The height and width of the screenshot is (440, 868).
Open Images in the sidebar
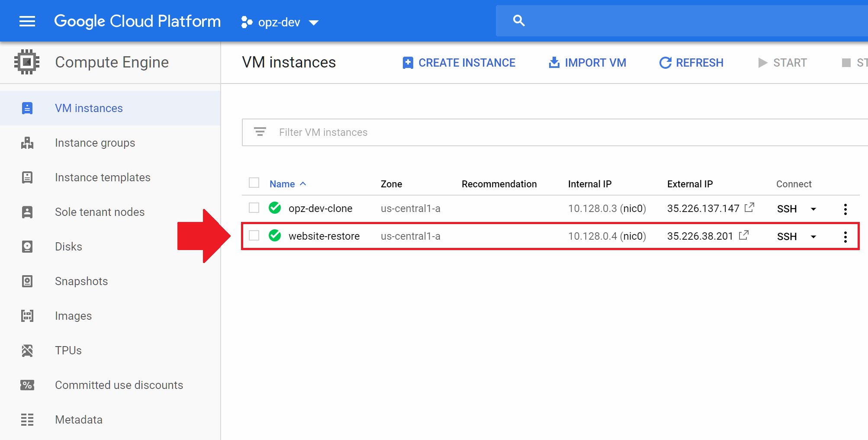[74, 316]
